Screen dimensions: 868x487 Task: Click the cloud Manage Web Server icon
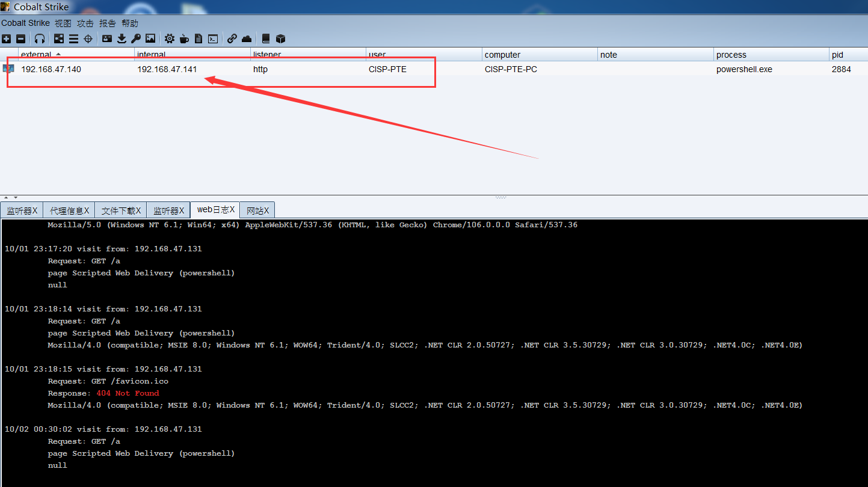[247, 38]
